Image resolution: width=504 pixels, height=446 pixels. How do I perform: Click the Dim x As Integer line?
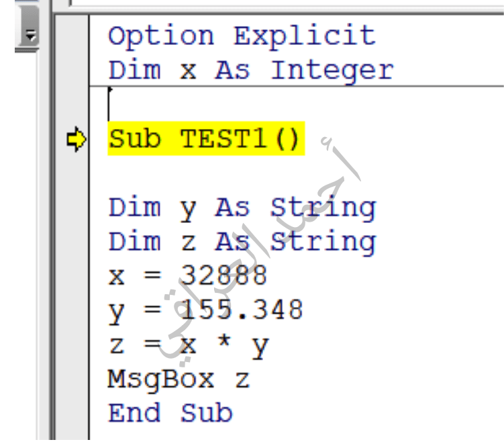pyautogui.click(x=250, y=71)
